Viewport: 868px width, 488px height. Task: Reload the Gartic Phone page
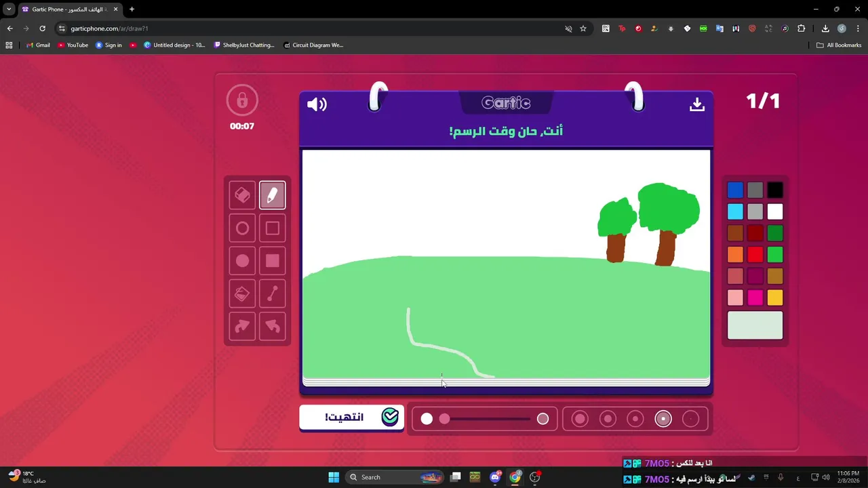pyautogui.click(x=42, y=28)
